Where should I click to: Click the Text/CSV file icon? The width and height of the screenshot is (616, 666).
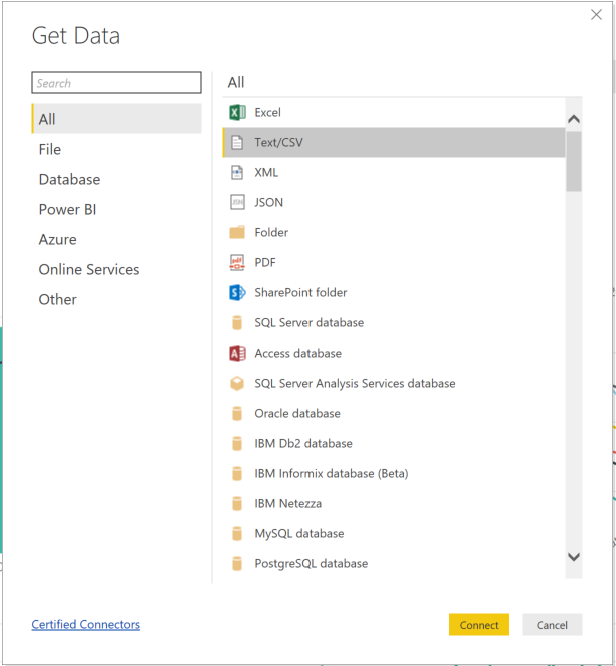(x=237, y=142)
